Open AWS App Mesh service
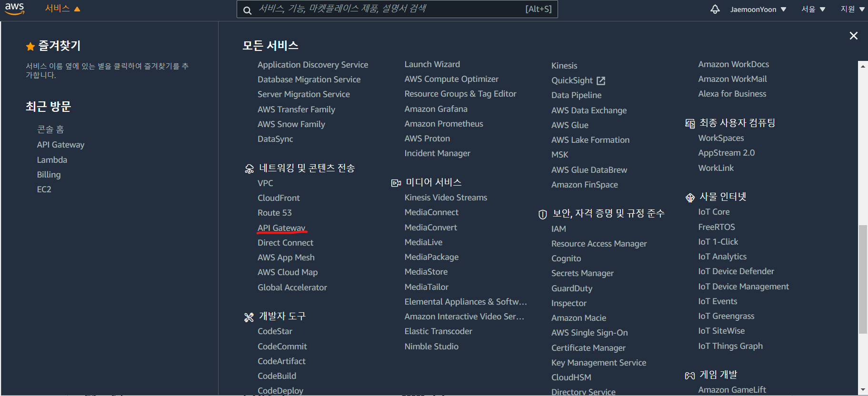Viewport: 868px width, 396px height. click(286, 257)
